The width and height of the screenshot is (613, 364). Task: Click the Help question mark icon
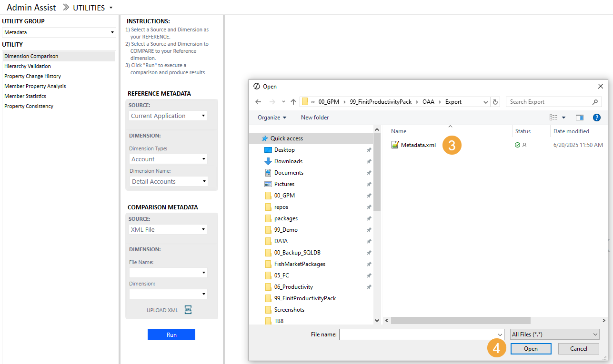click(596, 118)
